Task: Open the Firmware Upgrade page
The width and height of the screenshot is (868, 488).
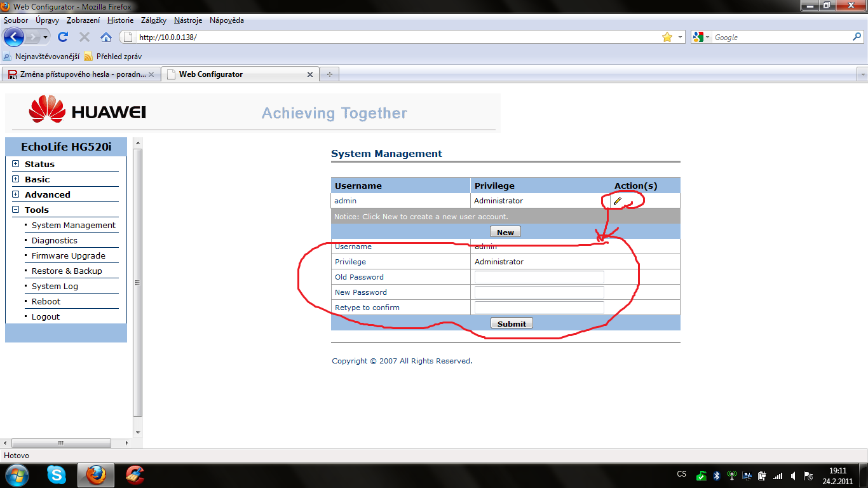Action: [69, 255]
